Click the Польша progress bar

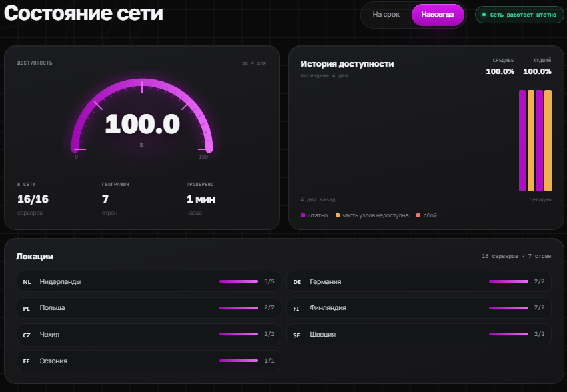click(x=239, y=308)
